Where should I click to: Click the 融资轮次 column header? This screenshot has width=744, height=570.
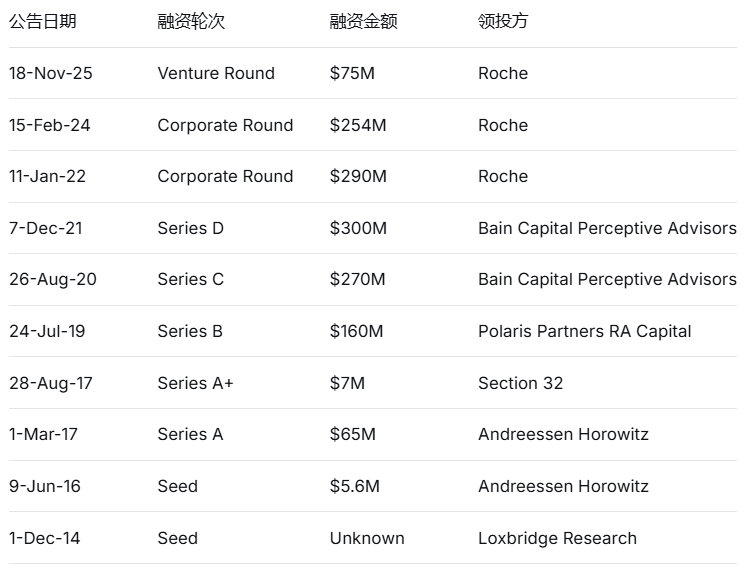[191, 21]
